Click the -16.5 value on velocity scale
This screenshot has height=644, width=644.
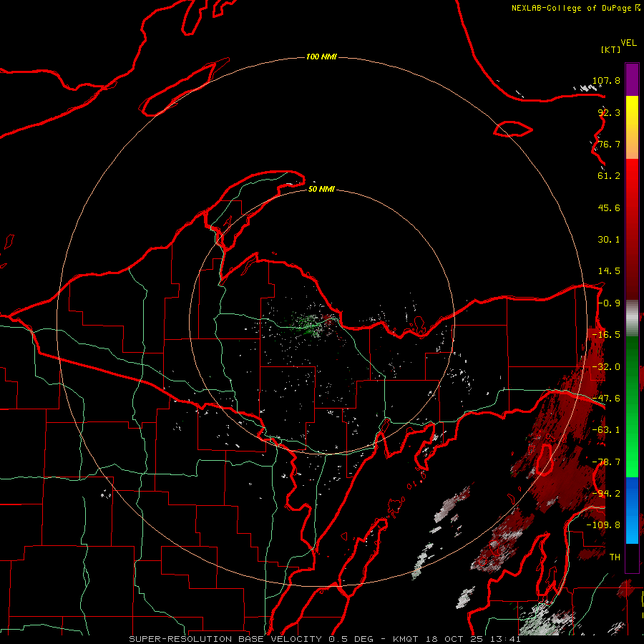(606, 335)
